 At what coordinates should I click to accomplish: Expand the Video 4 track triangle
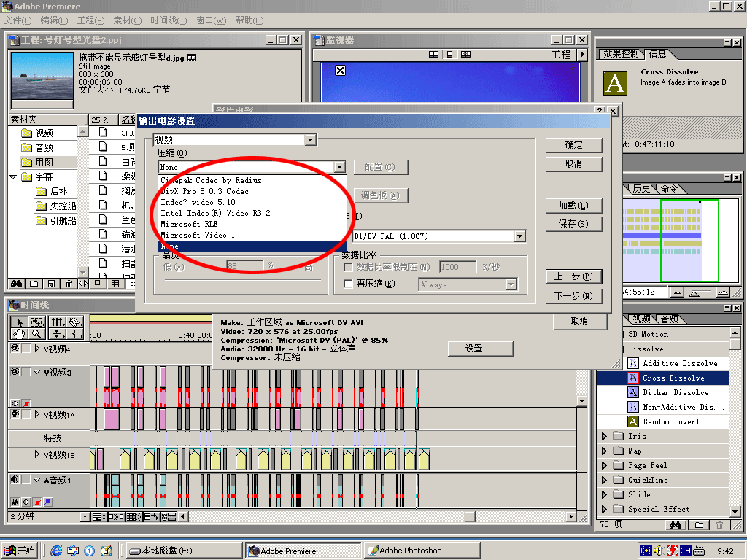[x=36, y=349]
